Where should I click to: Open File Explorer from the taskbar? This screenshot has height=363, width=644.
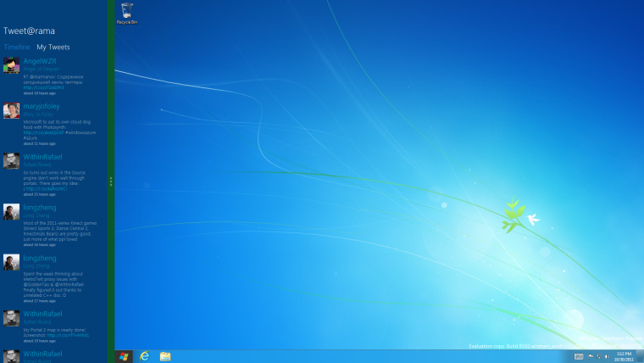click(165, 356)
